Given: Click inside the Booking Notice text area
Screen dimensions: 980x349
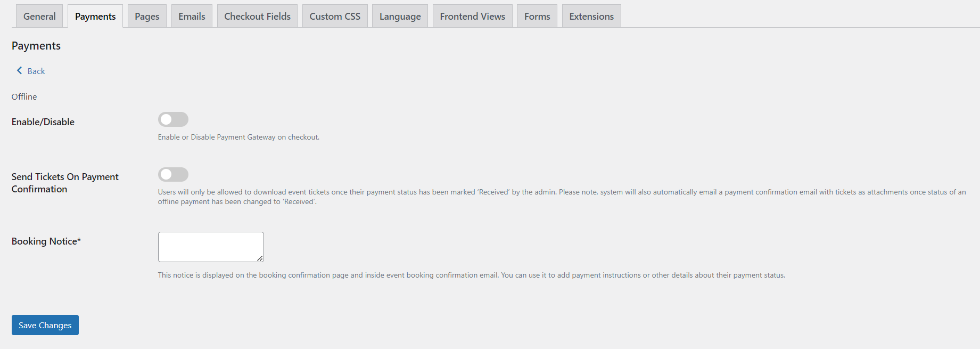Looking at the screenshot, I should (x=211, y=246).
